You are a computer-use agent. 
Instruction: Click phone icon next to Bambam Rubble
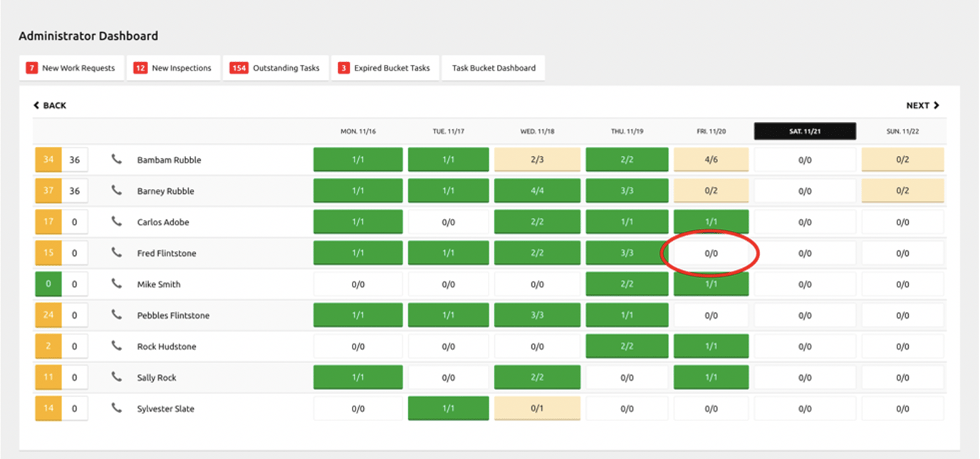117,160
